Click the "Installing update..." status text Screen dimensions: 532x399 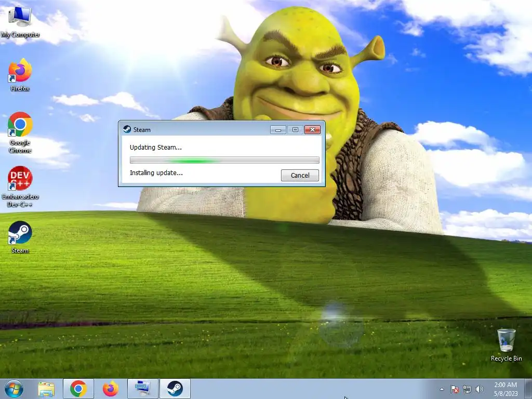(156, 172)
